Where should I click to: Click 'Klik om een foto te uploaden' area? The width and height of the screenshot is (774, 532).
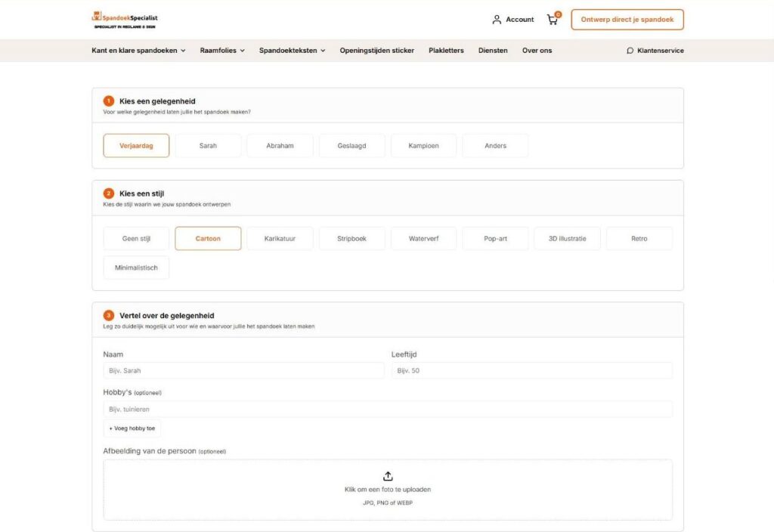(x=388, y=490)
